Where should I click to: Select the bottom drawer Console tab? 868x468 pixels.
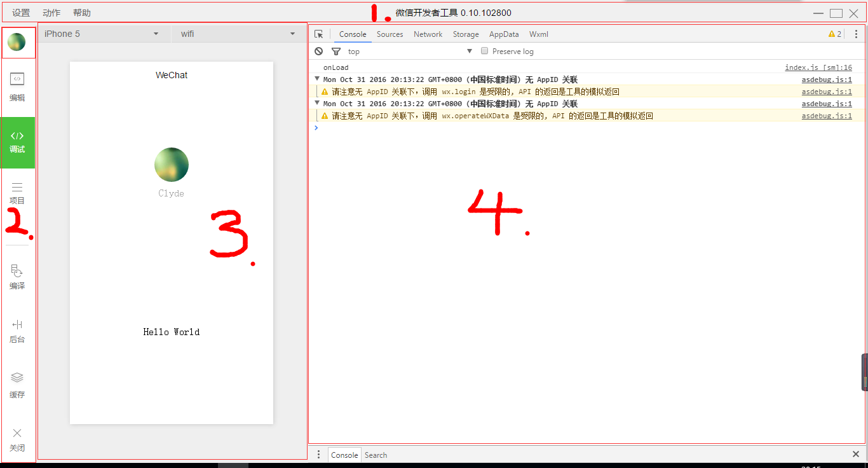(x=344, y=455)
